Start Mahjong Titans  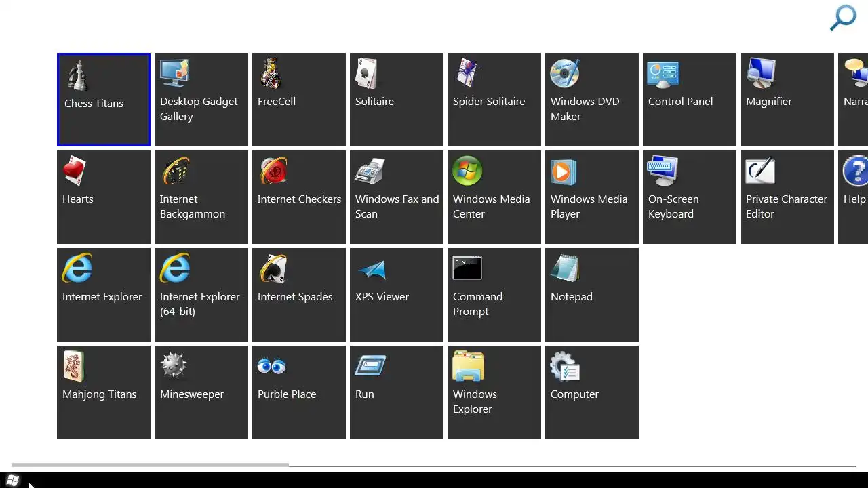tap(104, 392)
